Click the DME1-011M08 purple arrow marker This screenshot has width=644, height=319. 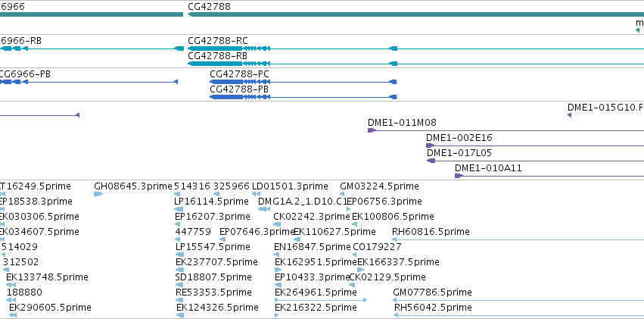coord(372,130)
